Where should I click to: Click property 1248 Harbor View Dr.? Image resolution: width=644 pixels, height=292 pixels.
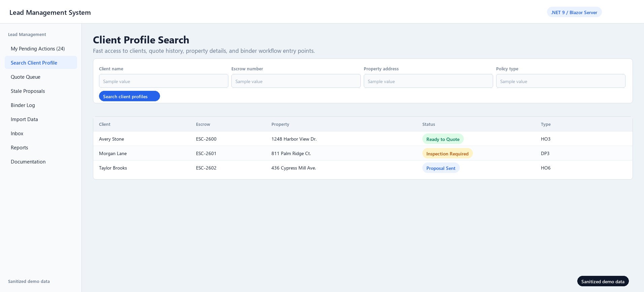point(294,139)
